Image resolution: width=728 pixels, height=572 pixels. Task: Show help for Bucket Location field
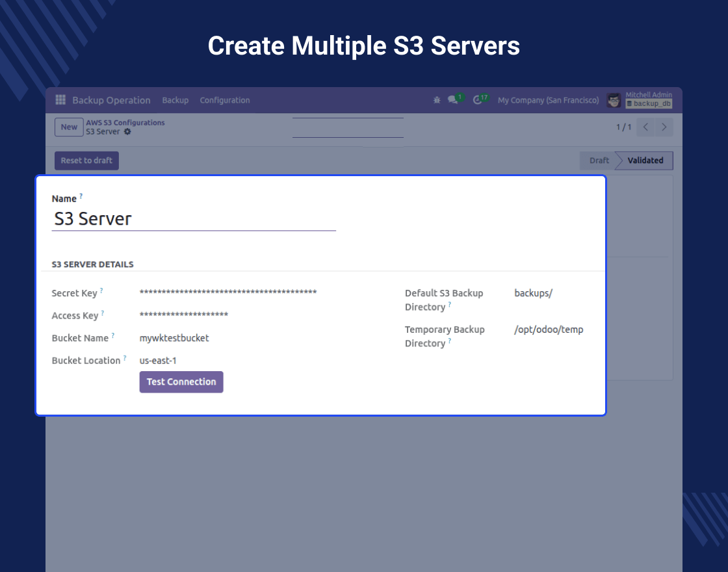[x=124, y=358]
